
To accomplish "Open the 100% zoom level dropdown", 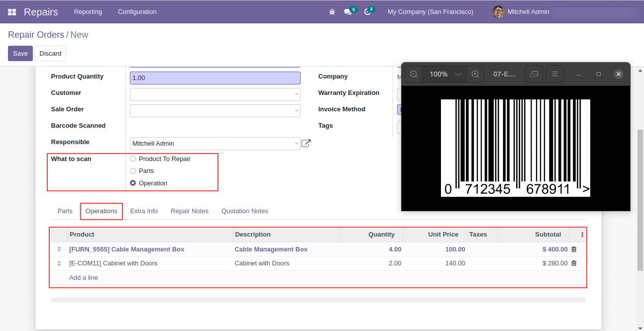I will [444, 74].
